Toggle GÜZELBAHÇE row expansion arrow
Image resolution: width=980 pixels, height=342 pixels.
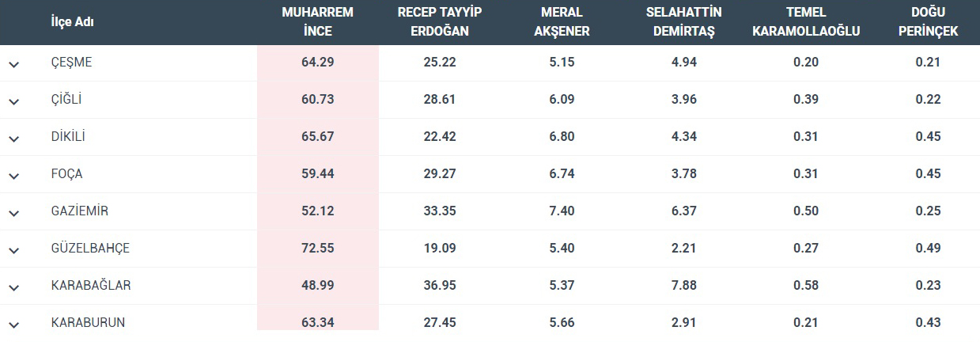tap(13, 250)
